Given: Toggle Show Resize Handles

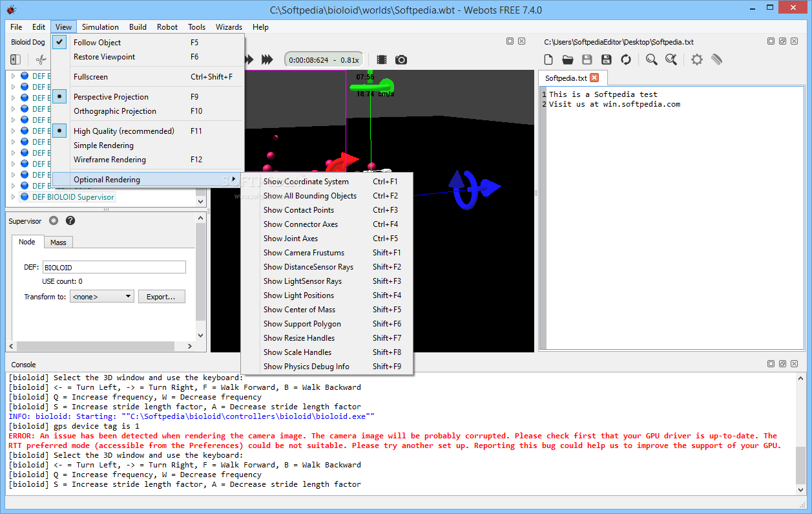Looking at the screenshot, I should pos(327,338).
